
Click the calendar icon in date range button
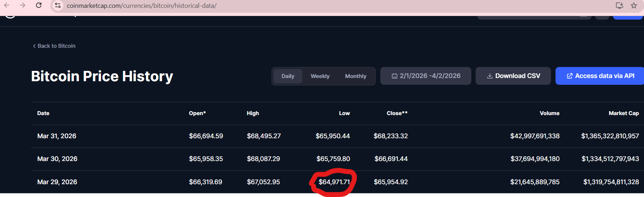click(394, 76)
